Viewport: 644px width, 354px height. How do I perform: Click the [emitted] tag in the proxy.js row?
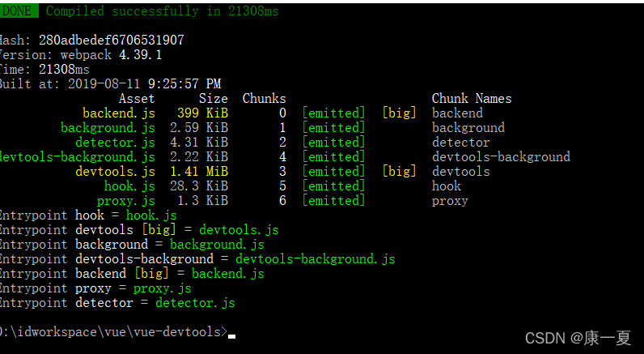[x=333, y=201]
